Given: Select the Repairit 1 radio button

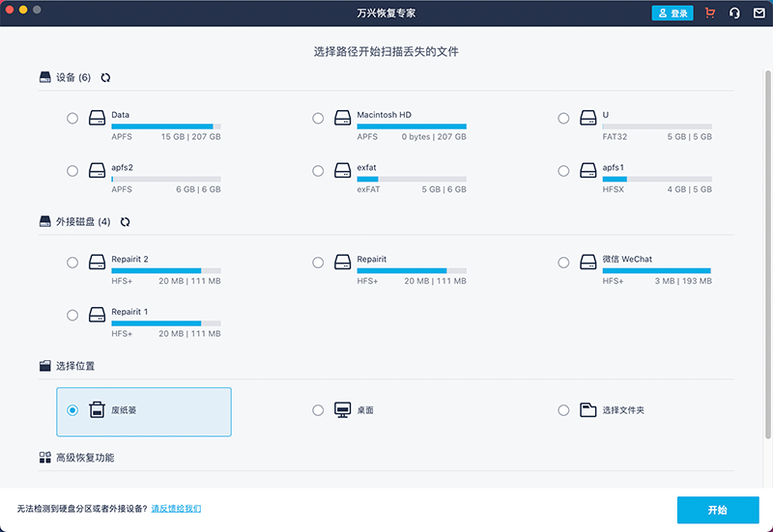Looking at the screenshot, I should click(x=72, y=316).
